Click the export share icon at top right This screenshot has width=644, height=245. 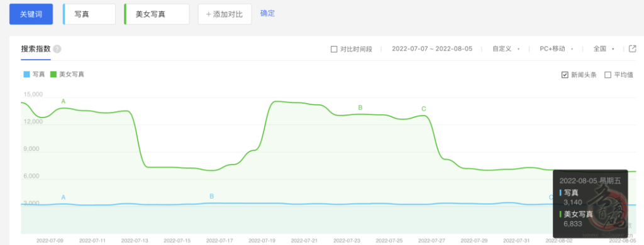(633, 49)
